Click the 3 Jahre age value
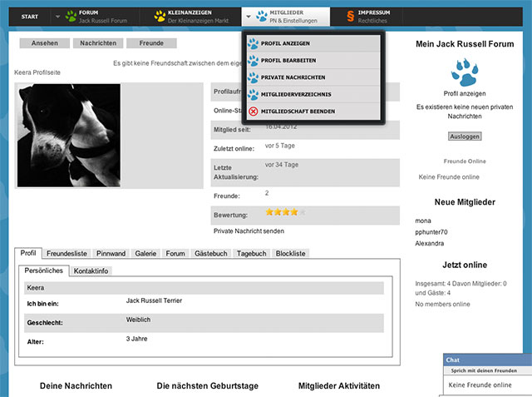The image size is (532, 397). (x=136, y=339)
